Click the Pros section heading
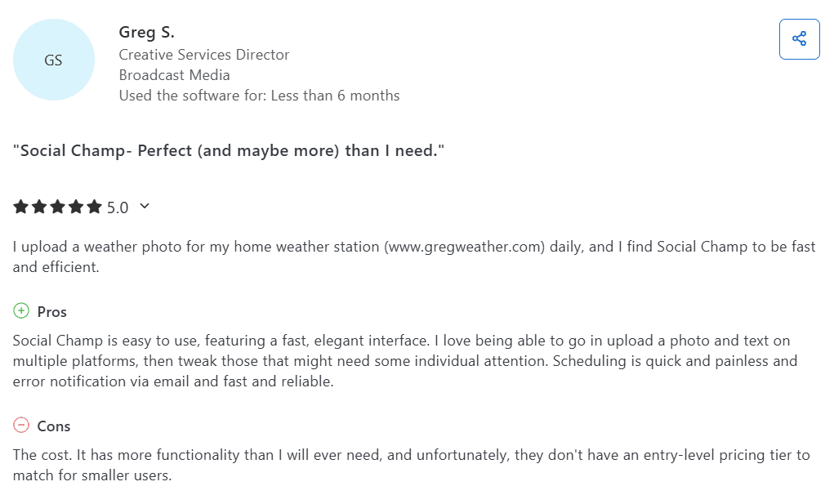 click(52, 312)
